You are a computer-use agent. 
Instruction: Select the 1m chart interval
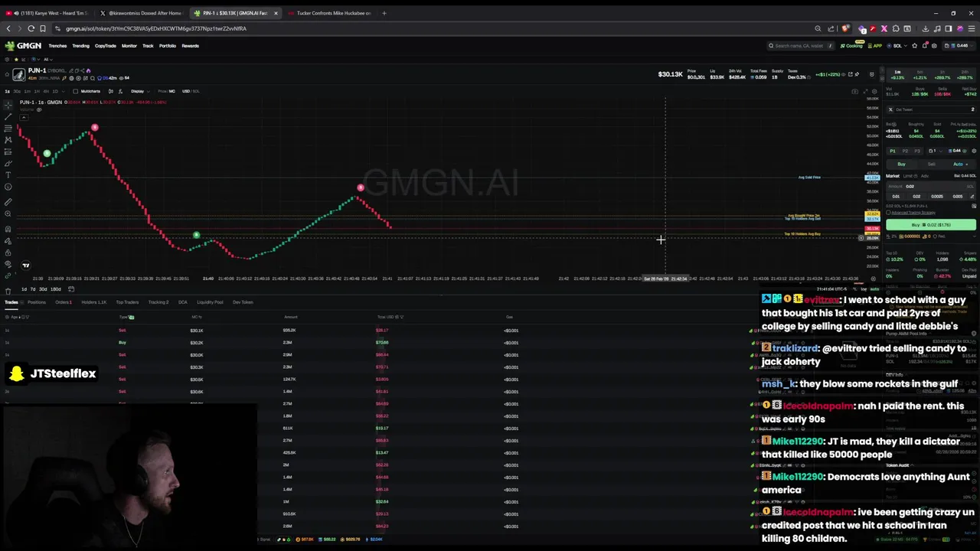tap(28, 91)
